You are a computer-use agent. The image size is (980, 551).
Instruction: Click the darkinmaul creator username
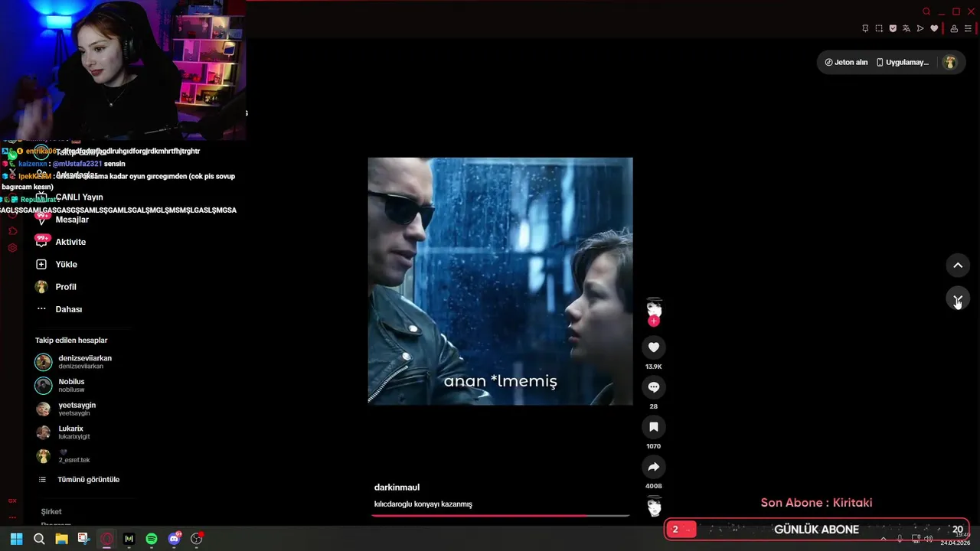tap(397, 487)
